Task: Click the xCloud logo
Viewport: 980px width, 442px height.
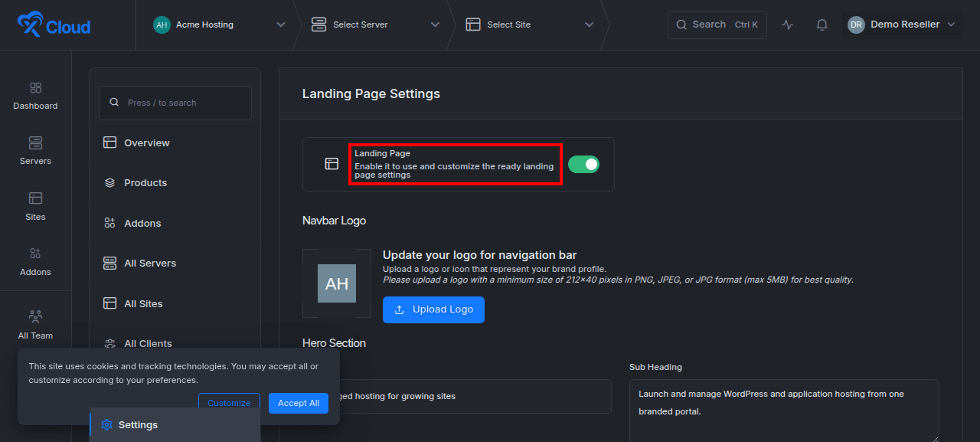Action: [x=54, y=25]
